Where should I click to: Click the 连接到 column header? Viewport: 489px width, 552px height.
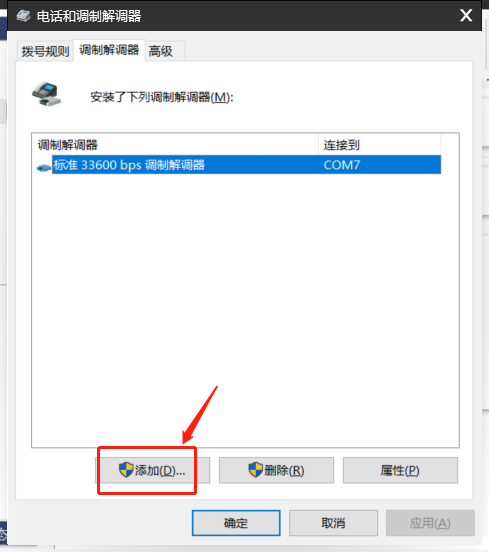tap(379, 145)
